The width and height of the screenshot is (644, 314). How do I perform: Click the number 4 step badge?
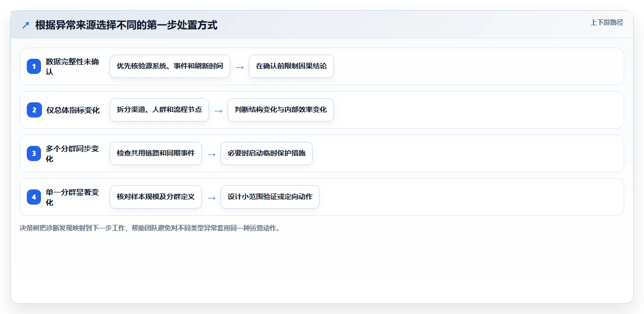click(x=34, y=197)
